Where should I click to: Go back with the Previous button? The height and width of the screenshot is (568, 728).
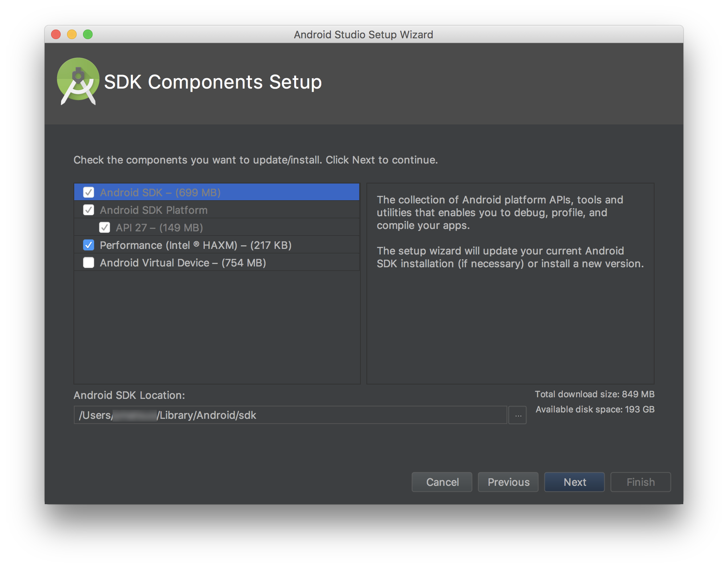[508, 482]
